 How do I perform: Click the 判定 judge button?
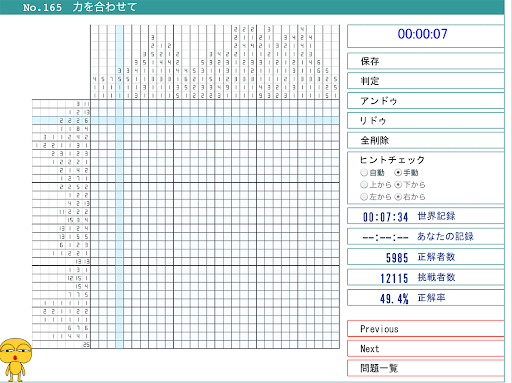click(426, 81)
